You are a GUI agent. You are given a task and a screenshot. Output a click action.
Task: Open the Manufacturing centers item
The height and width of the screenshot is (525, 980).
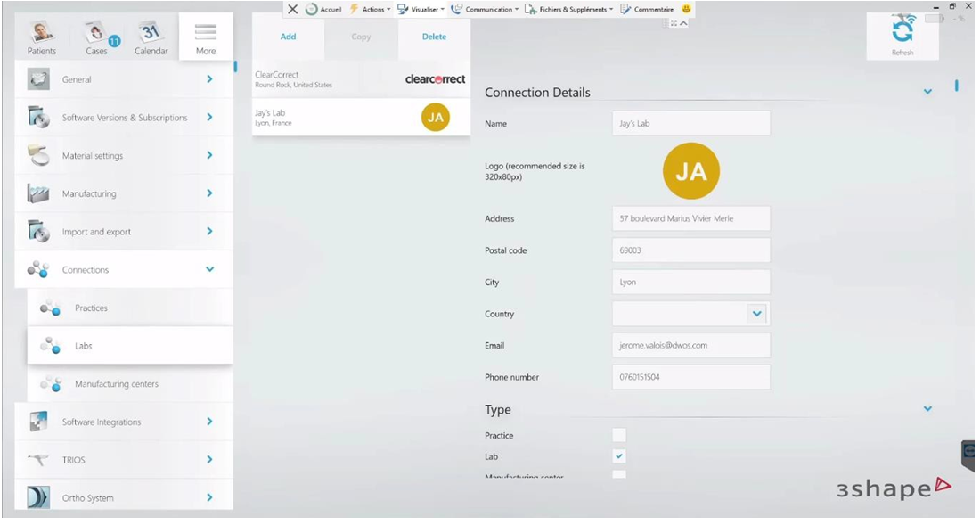pos(130,384)
